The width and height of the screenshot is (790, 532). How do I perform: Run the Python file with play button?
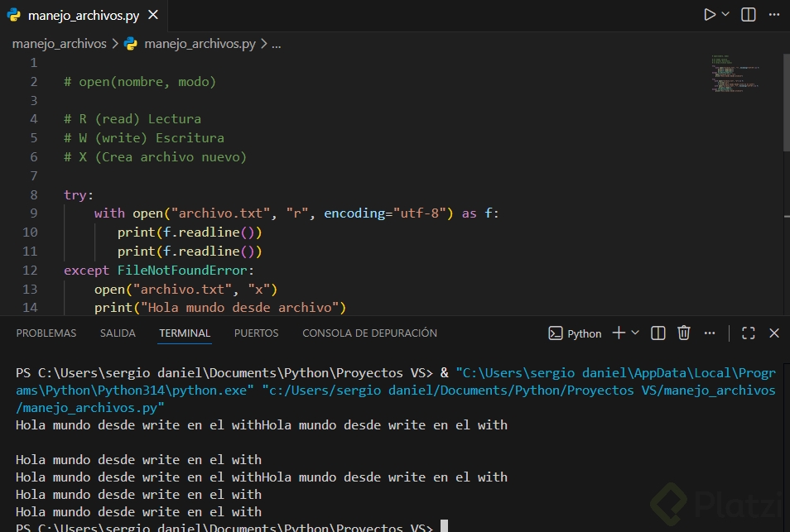[709, 15]
